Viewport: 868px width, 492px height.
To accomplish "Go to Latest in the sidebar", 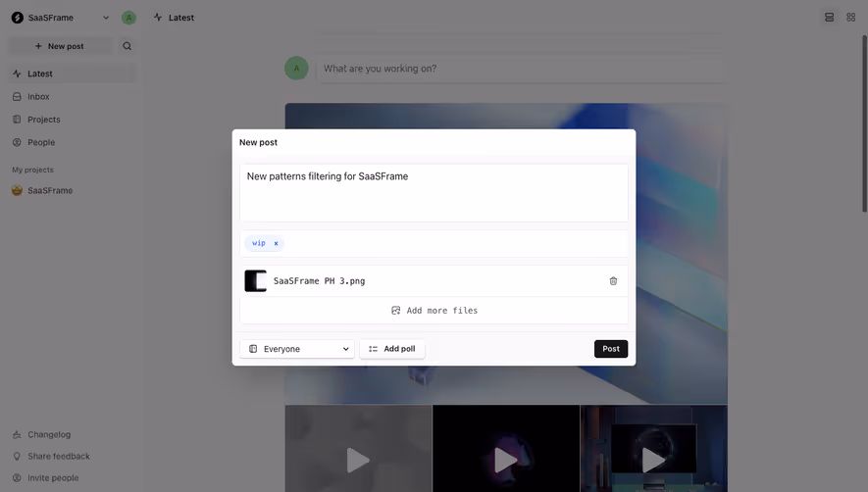I will tap(72, 74).
